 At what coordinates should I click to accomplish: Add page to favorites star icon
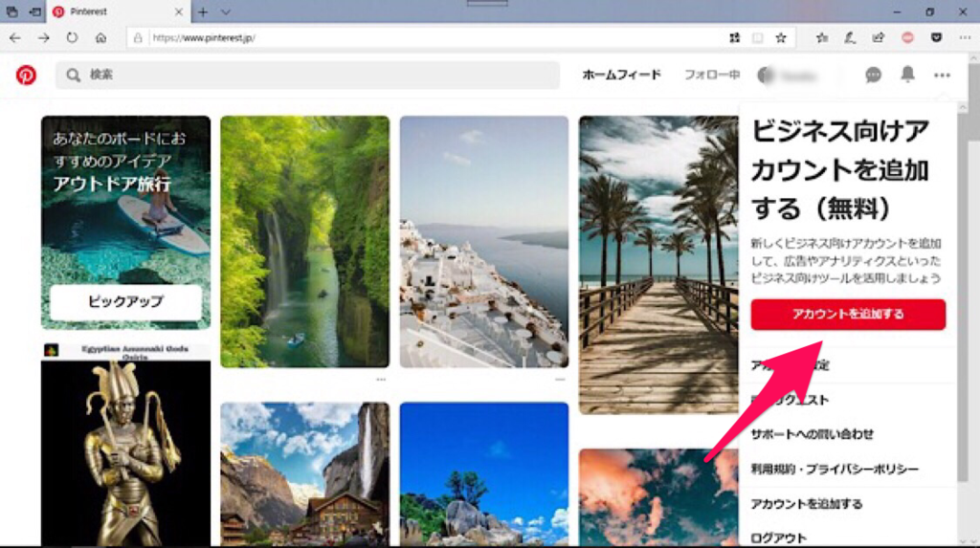click(781, 37)
